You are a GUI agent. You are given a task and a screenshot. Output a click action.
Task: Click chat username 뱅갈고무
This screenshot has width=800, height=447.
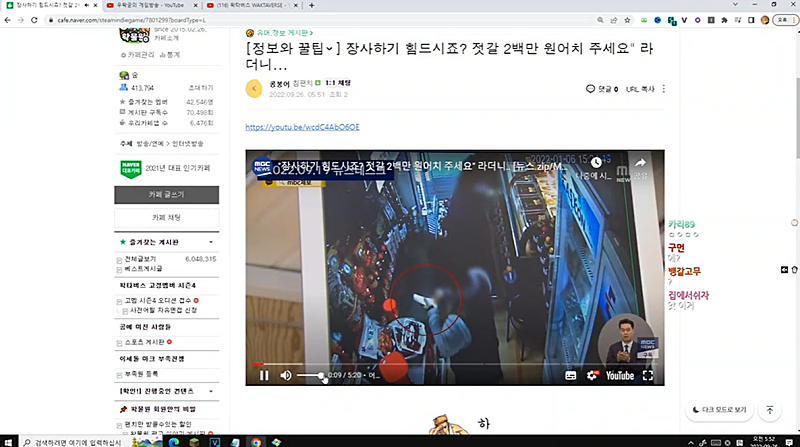tap(684, 271)
